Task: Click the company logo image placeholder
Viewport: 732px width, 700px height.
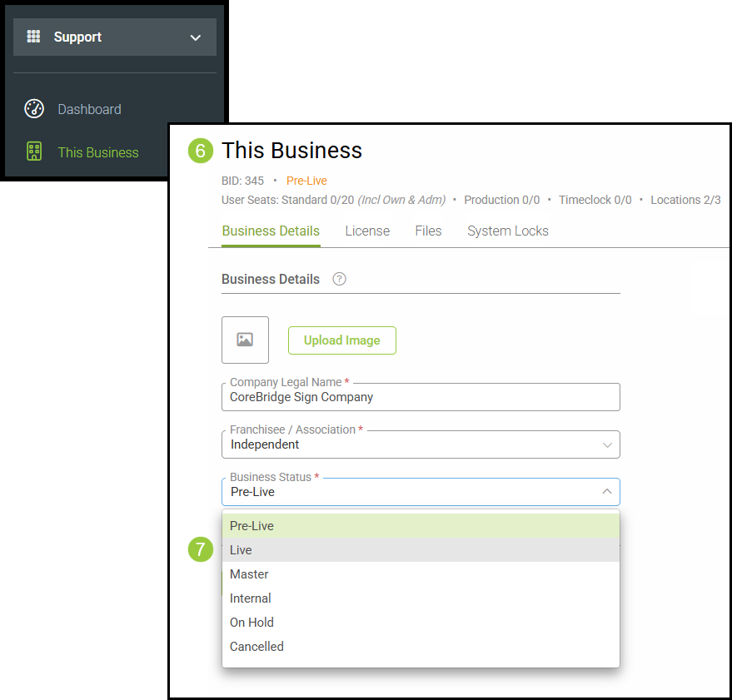Action: (x=245, y=340)
